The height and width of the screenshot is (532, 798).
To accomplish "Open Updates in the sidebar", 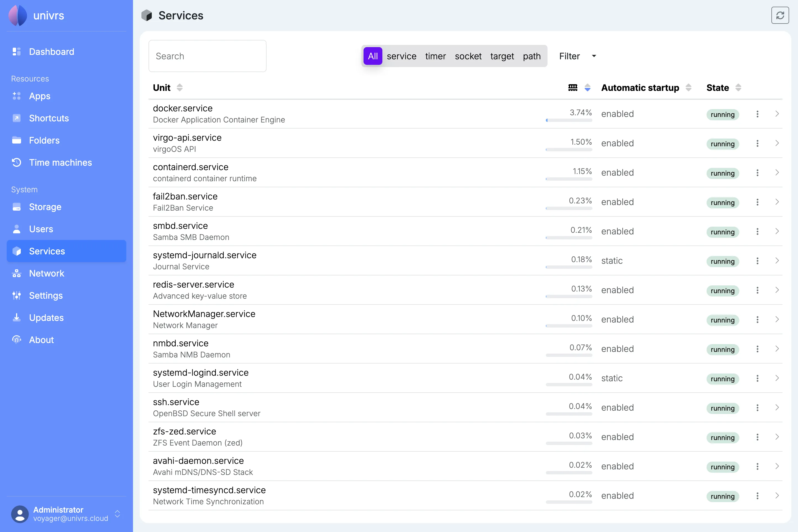I will pos(66,318).
